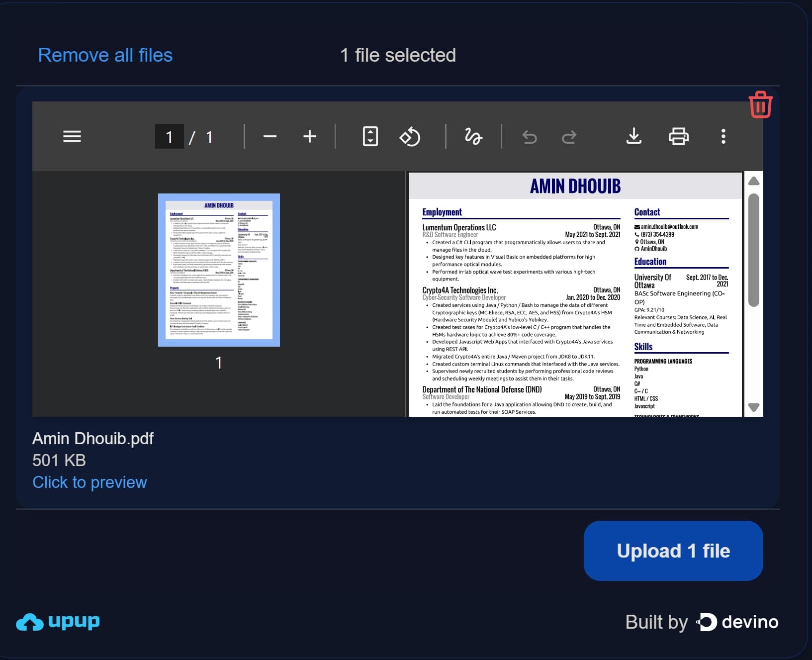
Task: Click the 'Click to preview' link
Action: pyautogui.click(x=90, y=482)
